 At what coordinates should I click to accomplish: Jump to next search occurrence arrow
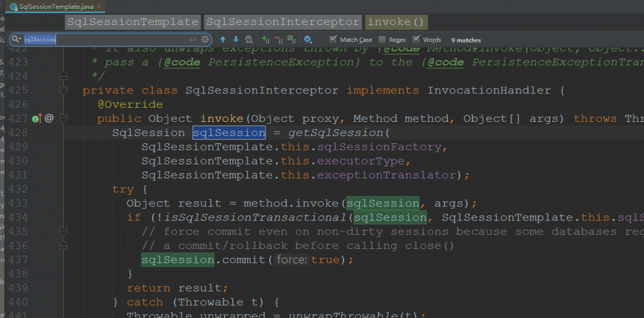[236, 39]
